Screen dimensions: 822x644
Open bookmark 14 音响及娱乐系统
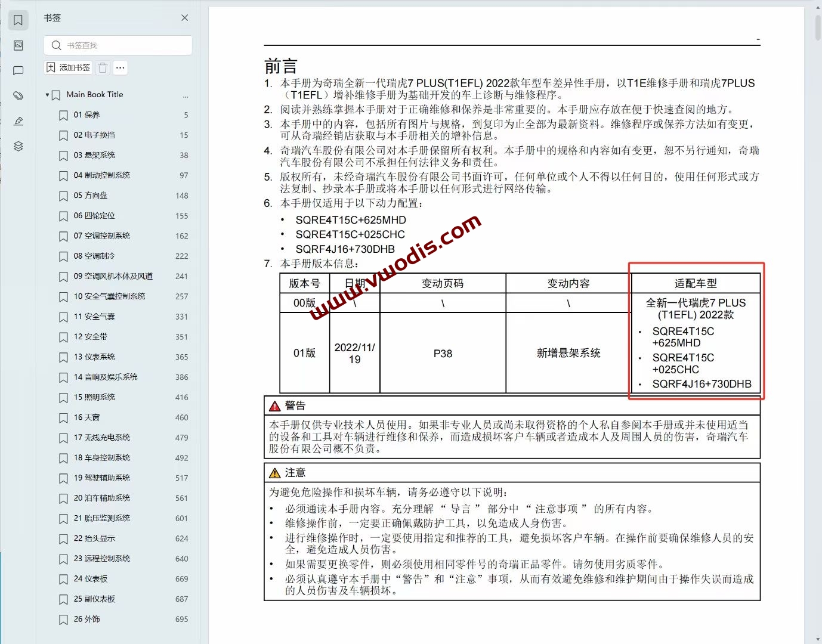[x=106, y=377]
